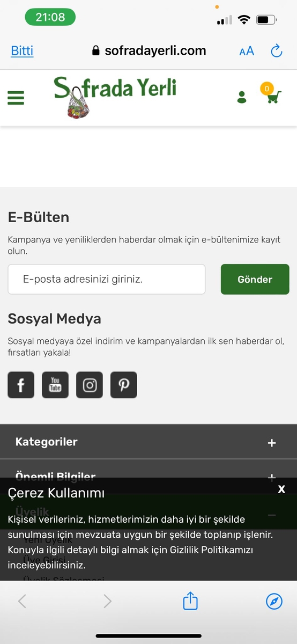Focus the E-posta address field
Viewport: 297px width, 644px height.
coord(107,279)
